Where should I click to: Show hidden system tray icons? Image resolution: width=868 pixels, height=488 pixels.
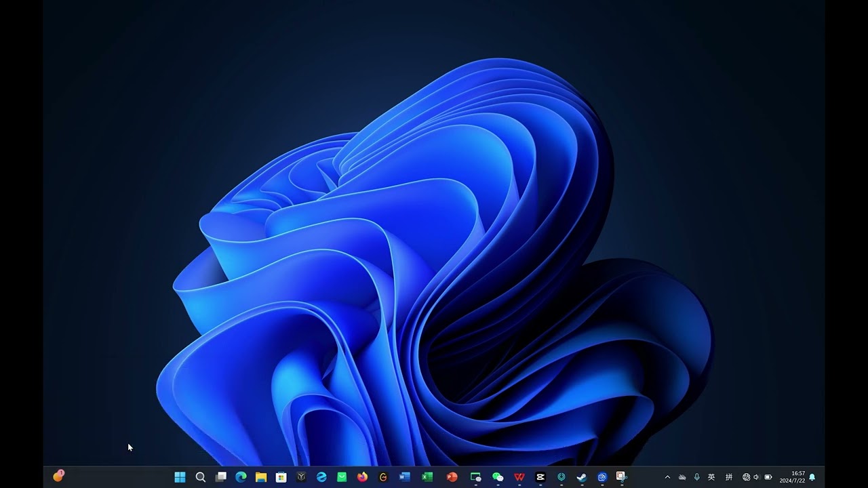coord(667,477)
